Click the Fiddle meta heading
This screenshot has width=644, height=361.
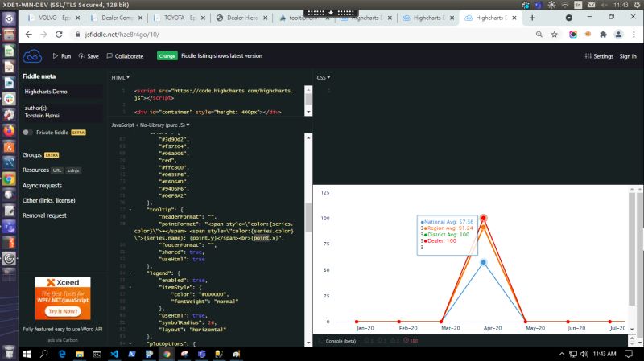tap(39, 76)
